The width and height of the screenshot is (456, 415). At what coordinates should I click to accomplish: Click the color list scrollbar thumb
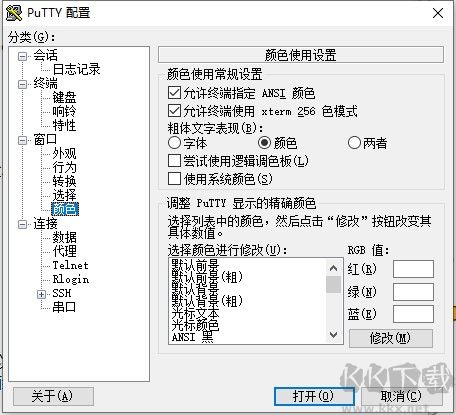coord(333,284)
